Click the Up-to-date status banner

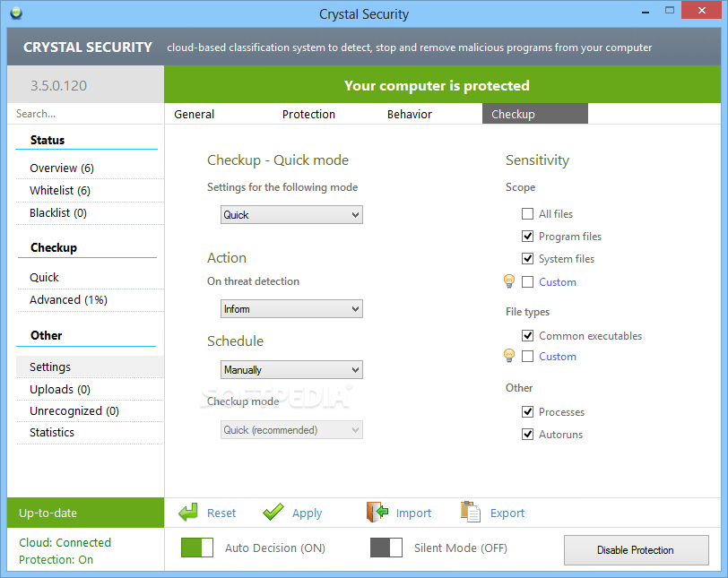click(x=86, y=513)
